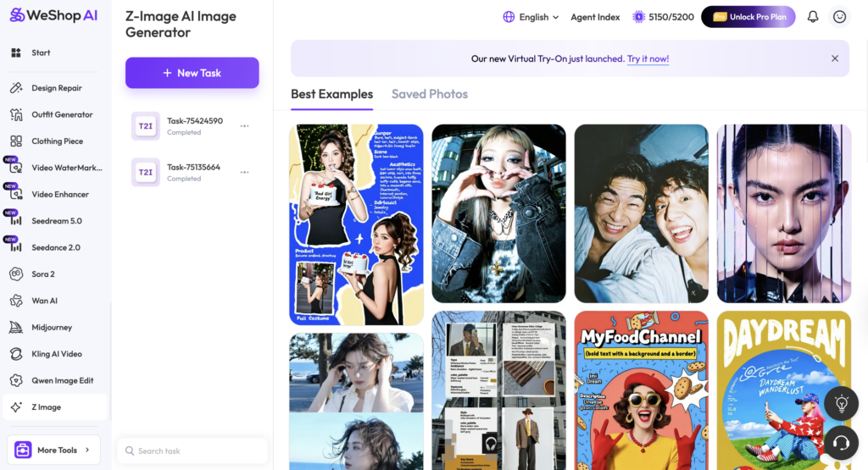
Task: Open the blue collage cake girl example
Action: point(357,224)
